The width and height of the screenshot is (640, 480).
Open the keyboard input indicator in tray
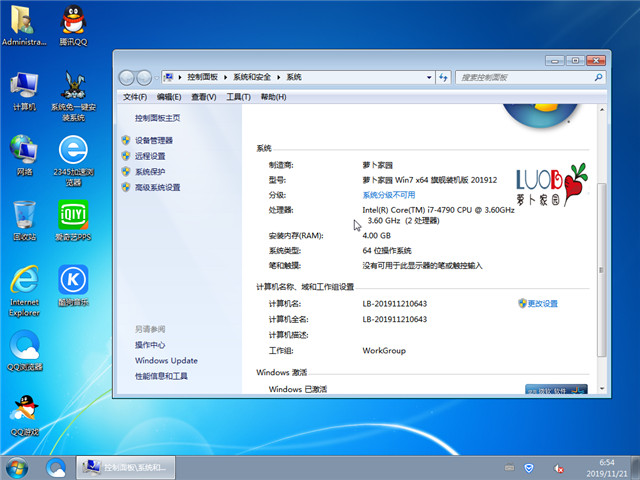pyautogui.click(x=509, y=467)
